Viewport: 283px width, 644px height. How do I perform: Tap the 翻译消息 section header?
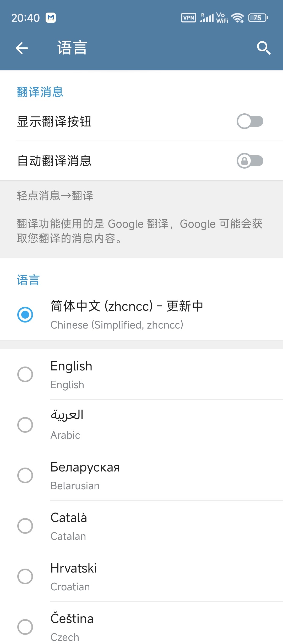(40, 92)
